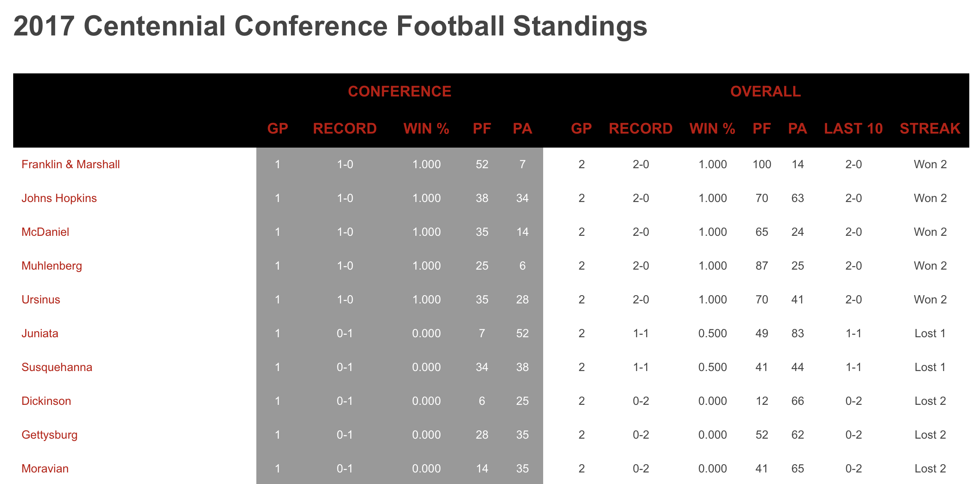Open the Susquehanna team link

pos(57,367)
